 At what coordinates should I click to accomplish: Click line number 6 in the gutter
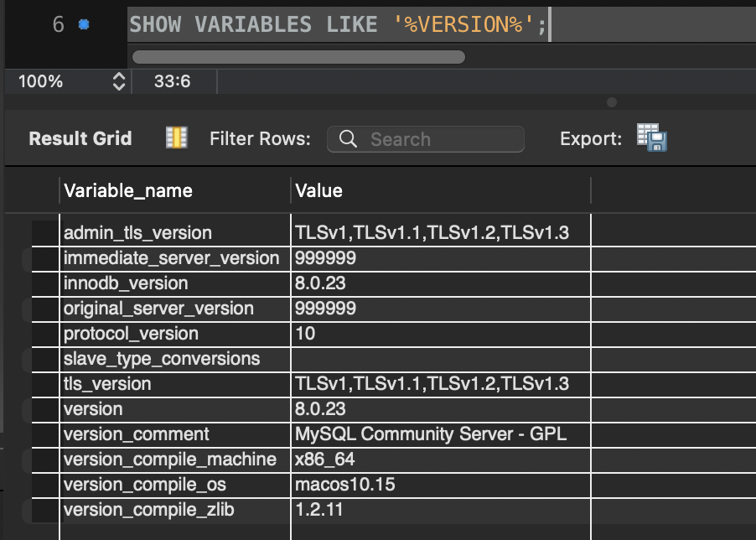tap(59, 24)
